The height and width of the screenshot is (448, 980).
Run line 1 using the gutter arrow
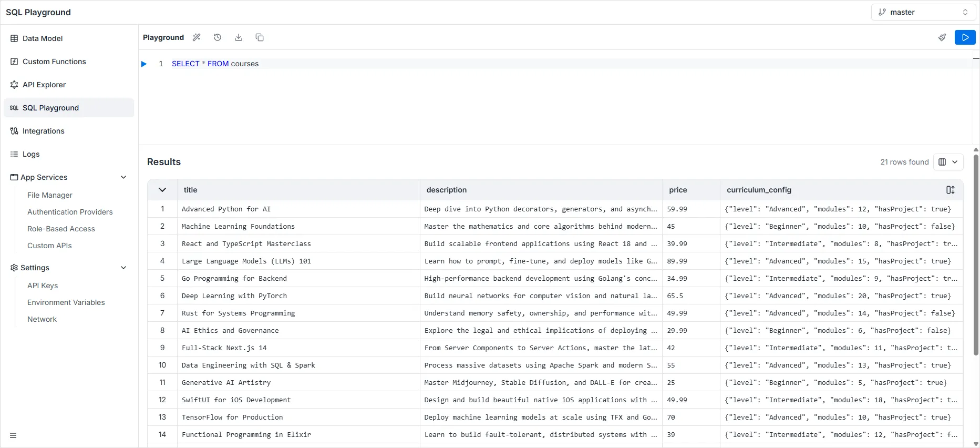point(144,64)
